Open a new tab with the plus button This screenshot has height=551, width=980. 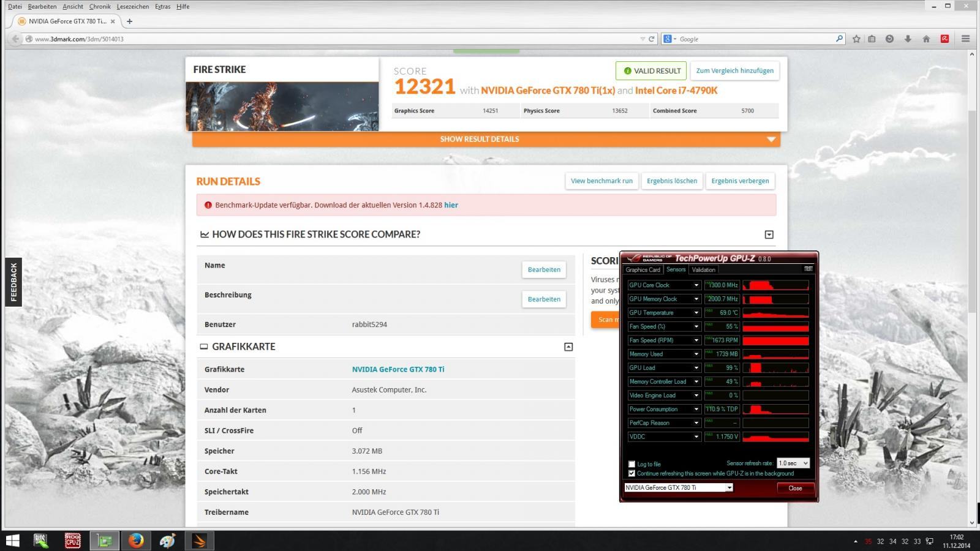129,21
